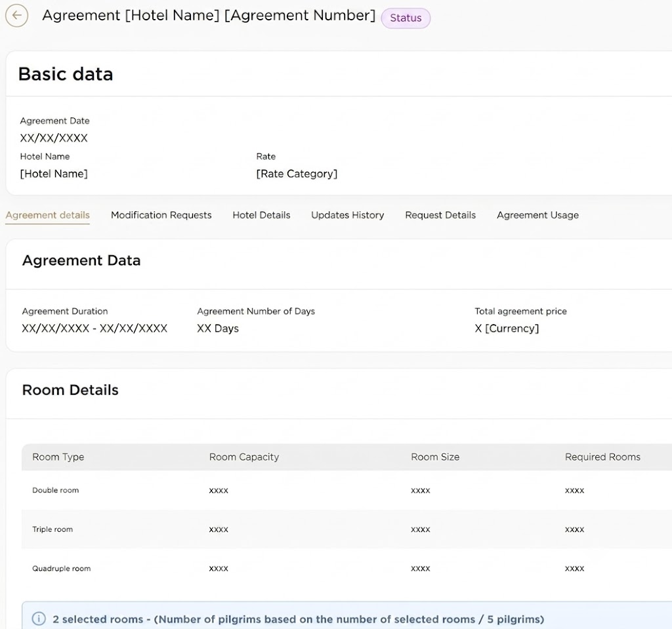
Task: Click the Triple room size cell
Action: [421, 529]
